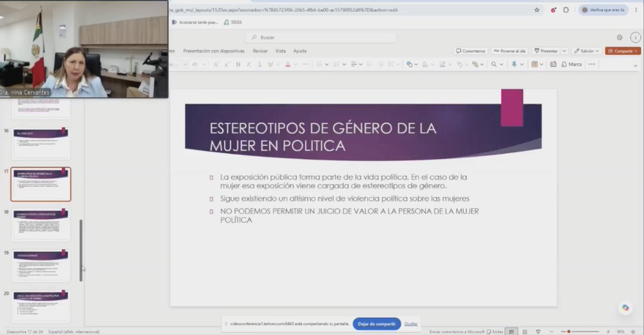Toggle underline (S) formatting
Screen dimensions: 644x335
tap(260, 64)
